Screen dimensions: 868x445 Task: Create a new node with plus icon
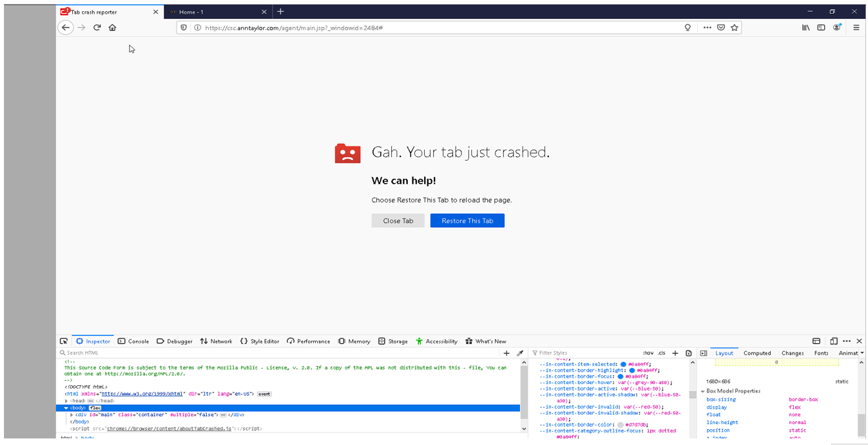(x=506, y=353)
